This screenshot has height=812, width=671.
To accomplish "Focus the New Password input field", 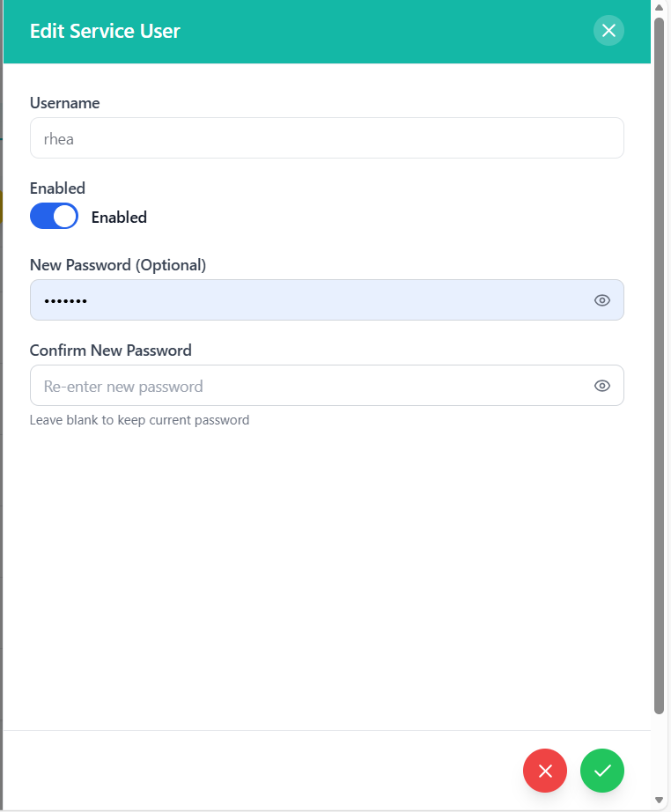I will [x=308, y=300].
